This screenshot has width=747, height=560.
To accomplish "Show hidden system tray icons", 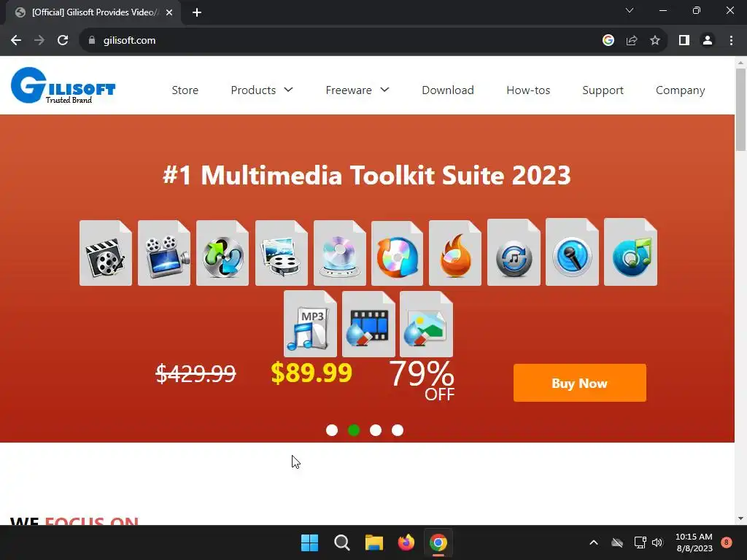I will point(594,542).
